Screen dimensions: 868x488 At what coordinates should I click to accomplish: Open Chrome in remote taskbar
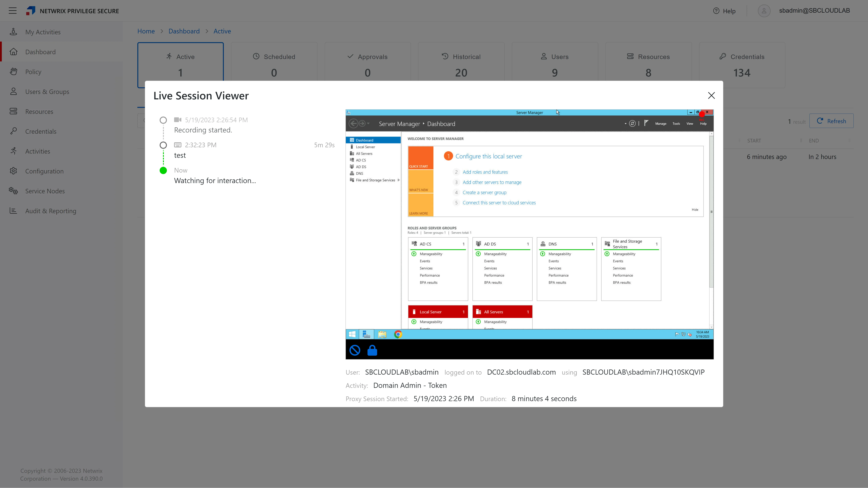(x=398, y=334)
